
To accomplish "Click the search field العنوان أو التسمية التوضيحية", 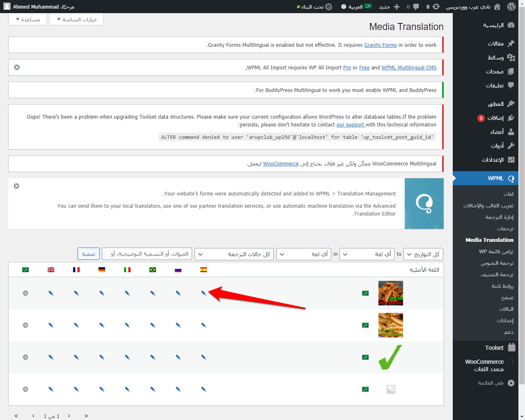I will (147, 254).
